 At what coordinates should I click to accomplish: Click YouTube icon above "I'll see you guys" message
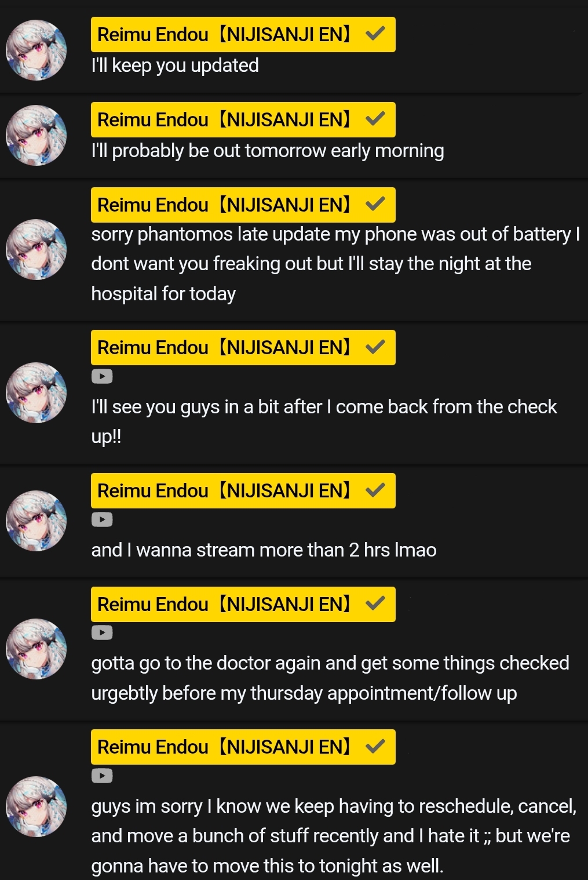[x=102, y=377]
